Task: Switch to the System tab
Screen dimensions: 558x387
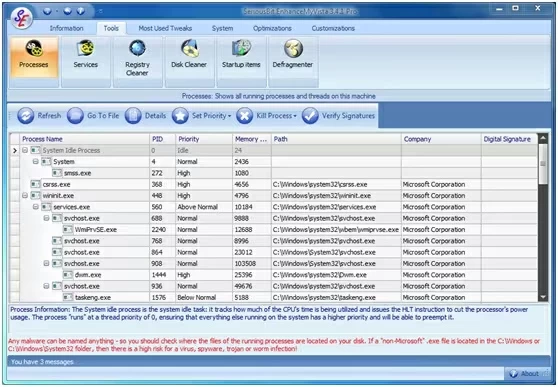Action: (x=222, y=28)
